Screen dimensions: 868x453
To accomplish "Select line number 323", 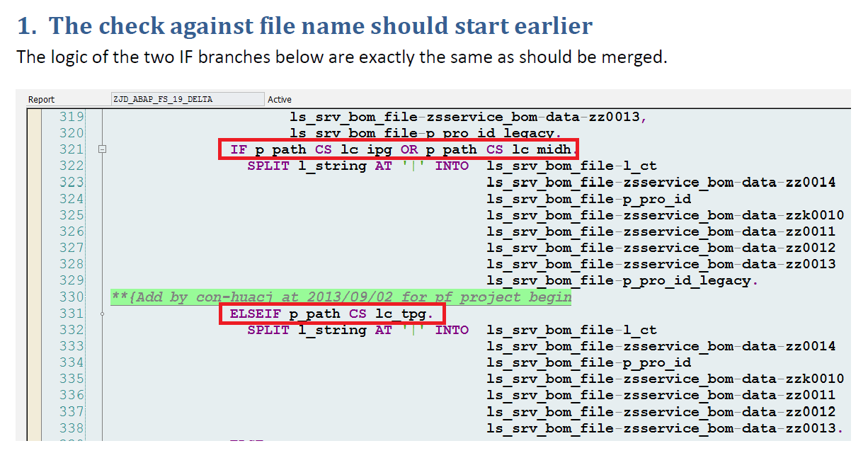I will tap(72, 183).
